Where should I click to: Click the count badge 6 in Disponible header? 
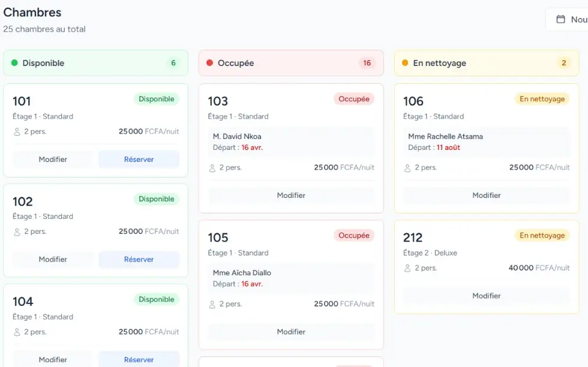tap(173, 63)
